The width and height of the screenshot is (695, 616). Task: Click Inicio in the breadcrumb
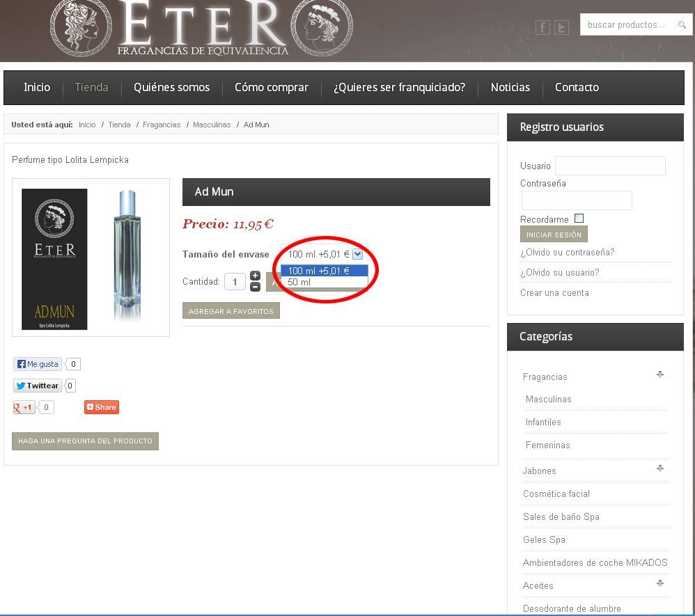click(x=87, y=125)
